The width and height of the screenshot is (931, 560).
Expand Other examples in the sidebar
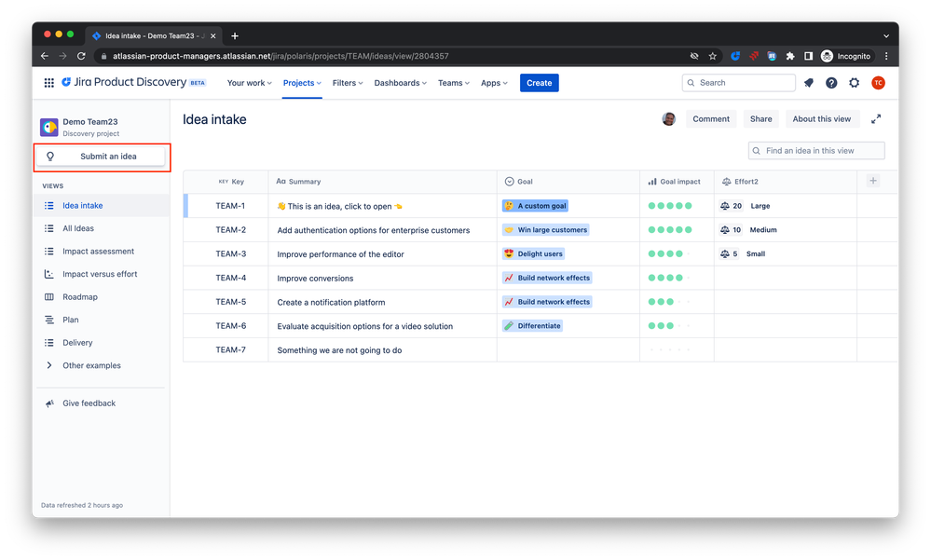tap(49, 365)
